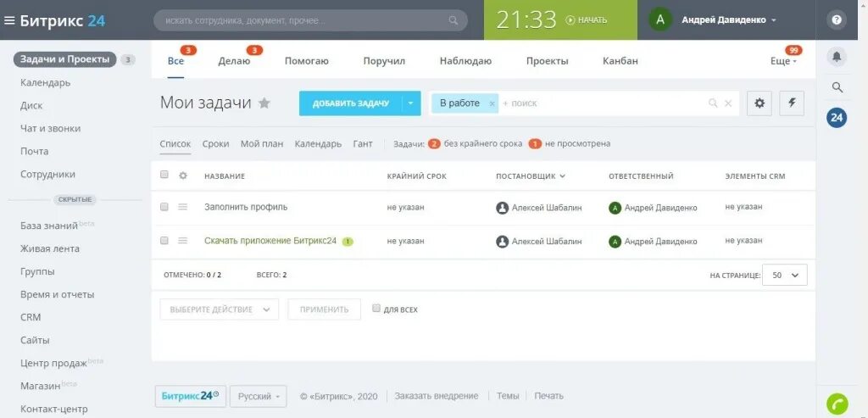The image size is (868, 418).
Task: Open Календарь in the left menu
Action: [46, 82]
